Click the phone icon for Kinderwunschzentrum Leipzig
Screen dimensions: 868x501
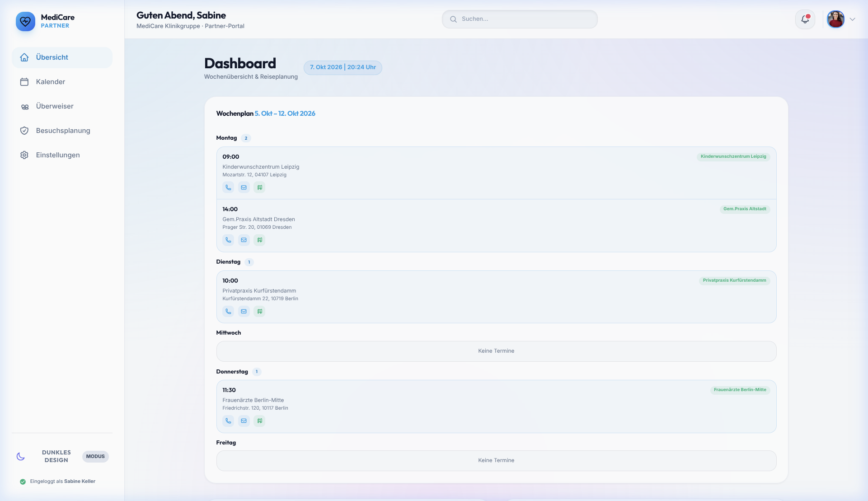(228, 188)
